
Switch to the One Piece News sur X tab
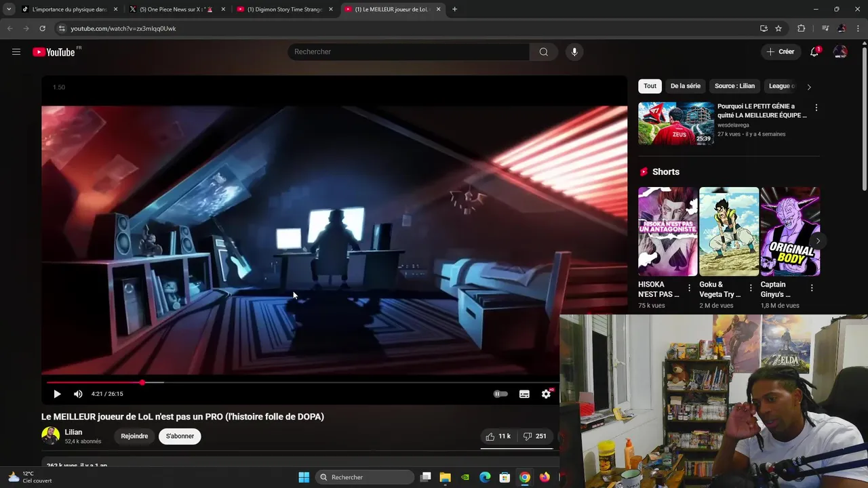point(176,9)
